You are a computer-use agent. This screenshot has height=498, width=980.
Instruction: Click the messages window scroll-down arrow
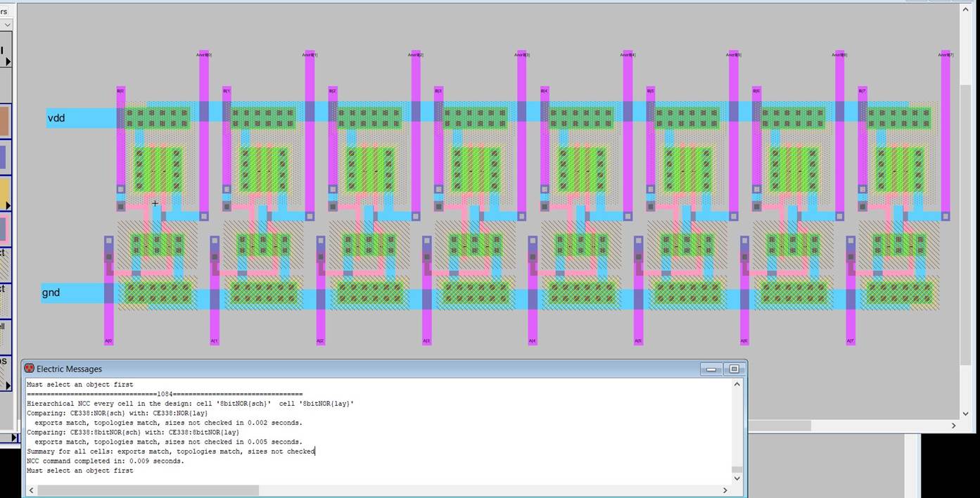pyautogui.click(x=737, y=478)
